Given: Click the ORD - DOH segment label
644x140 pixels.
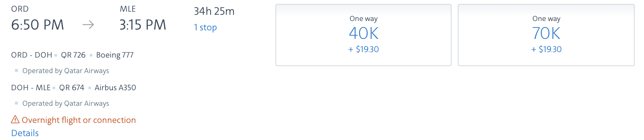Looking at the screenshot, I should [x=32, y=55].
